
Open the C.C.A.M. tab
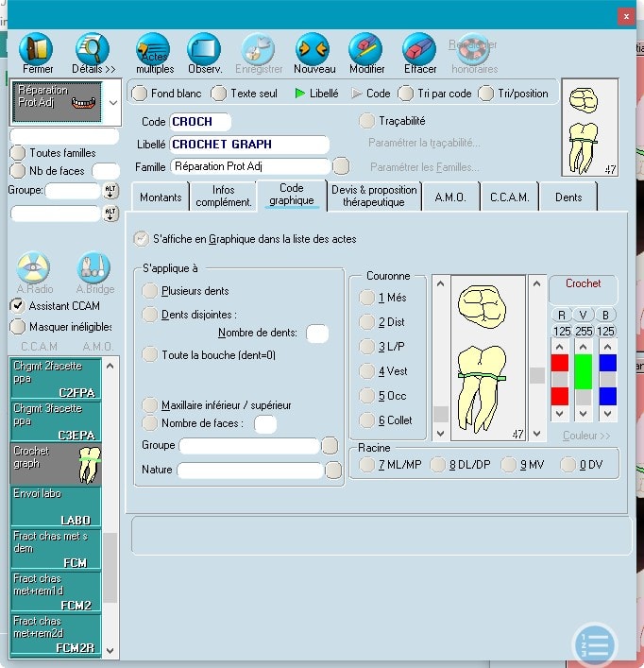[509, 197]
